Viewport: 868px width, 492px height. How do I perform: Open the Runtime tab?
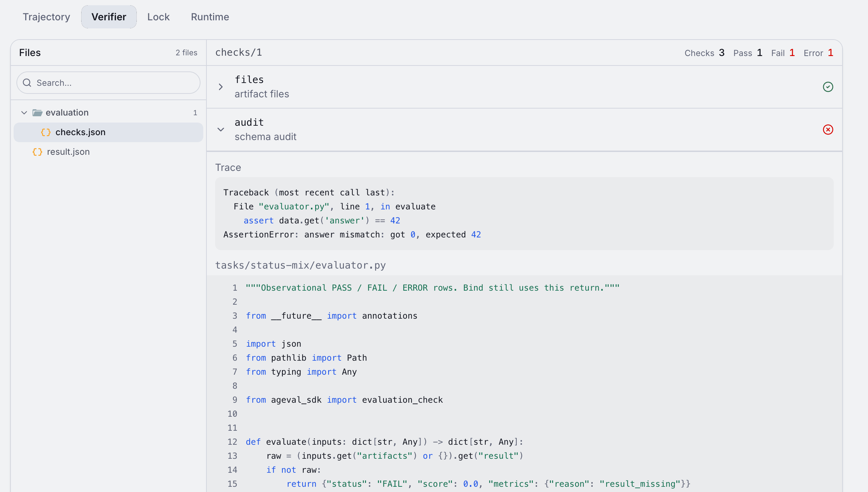pos(210,17)
